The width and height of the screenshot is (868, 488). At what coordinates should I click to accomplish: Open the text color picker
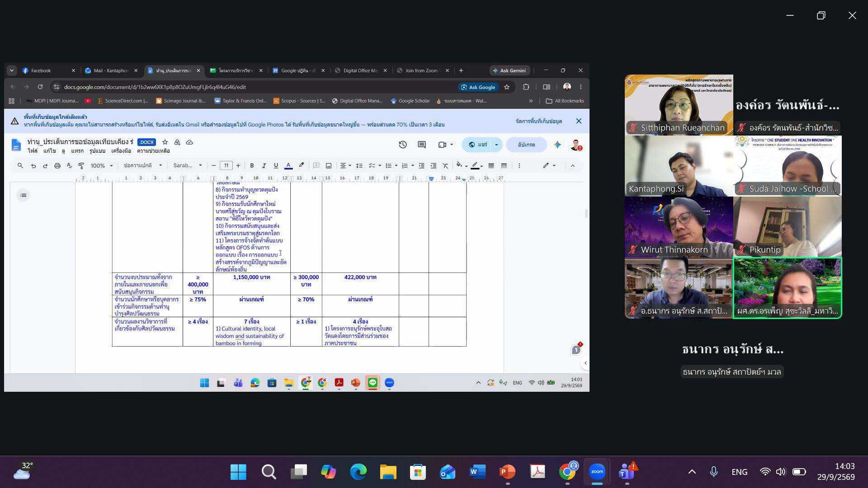(x=288, y=166)
